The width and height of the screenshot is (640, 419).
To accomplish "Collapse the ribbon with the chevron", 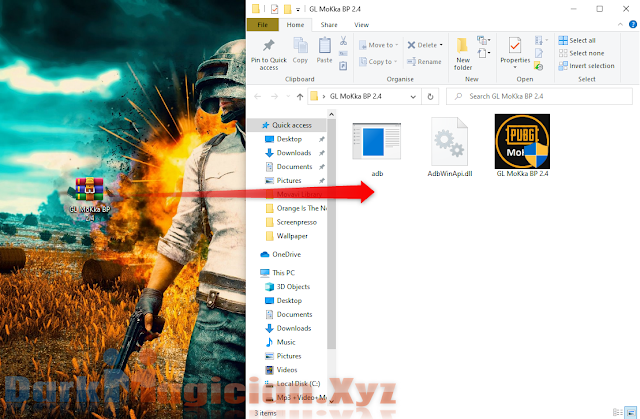I will 620,25.
